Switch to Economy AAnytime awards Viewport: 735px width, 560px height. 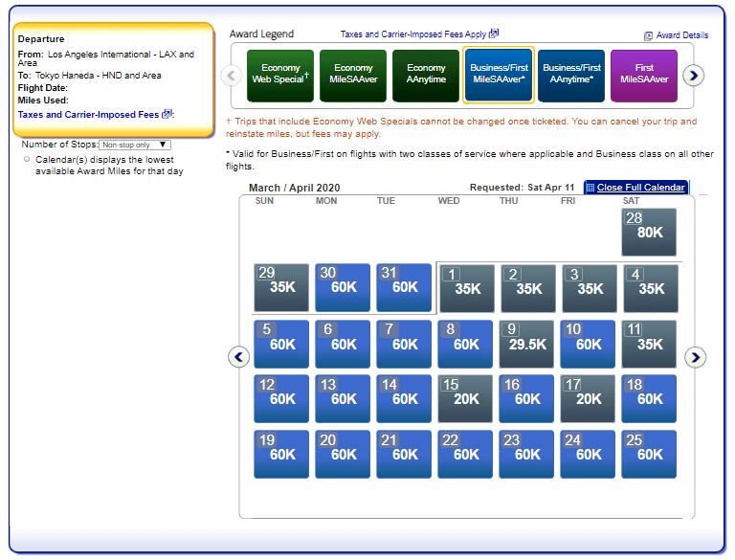[x=426, y=76]
